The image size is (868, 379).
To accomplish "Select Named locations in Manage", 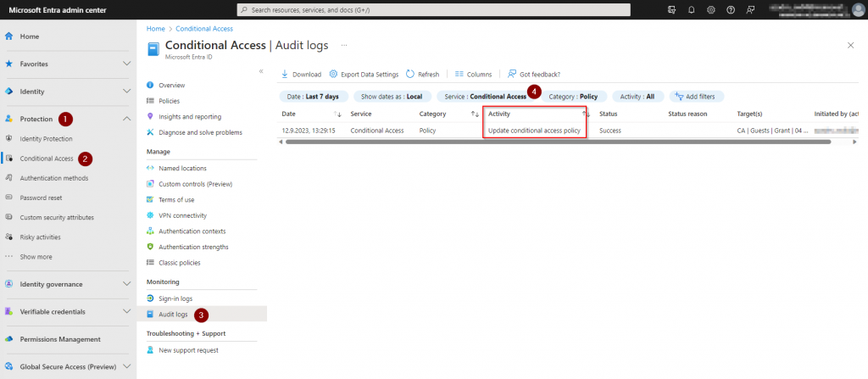I will [x=182, y=168].
